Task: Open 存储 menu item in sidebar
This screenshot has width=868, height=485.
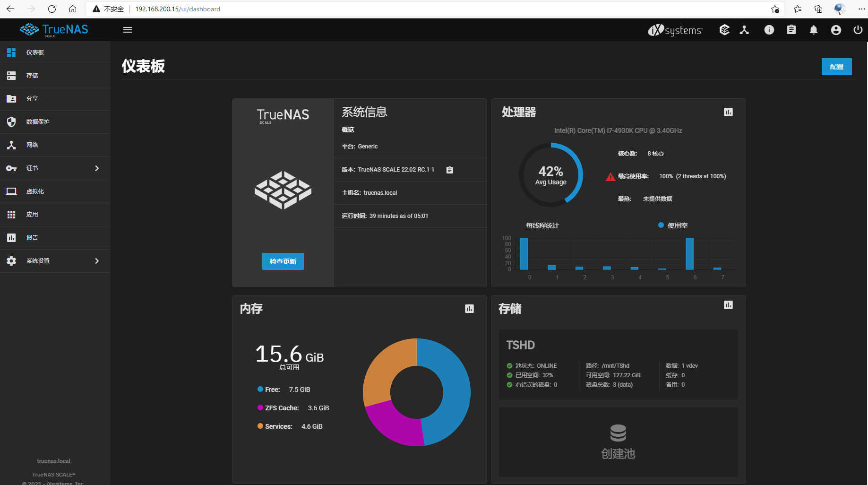Action: (x=55, y=76)
